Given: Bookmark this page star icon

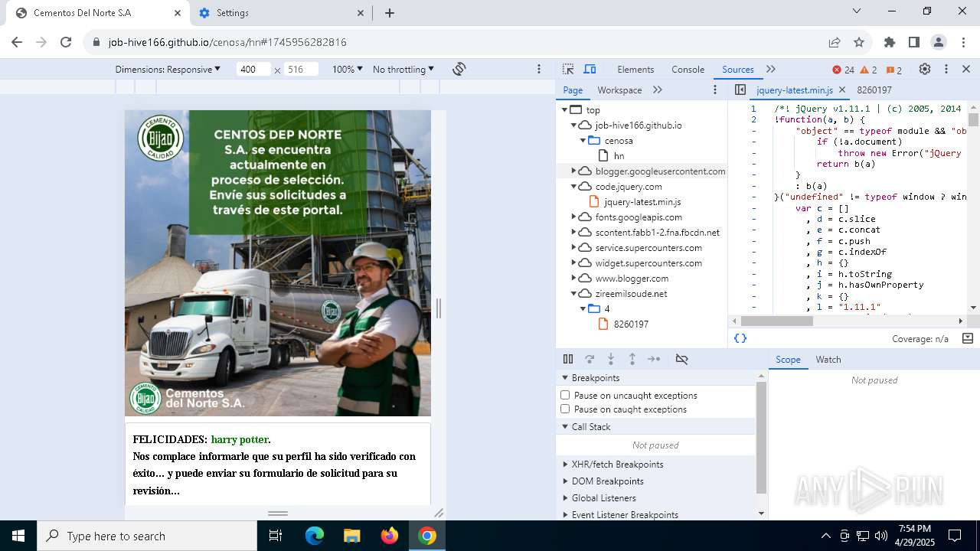Looking at the screenshot, I should [859, 42].
